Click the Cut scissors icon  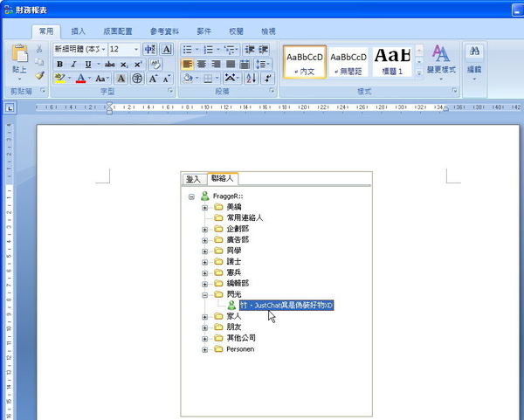pos(39,49)
